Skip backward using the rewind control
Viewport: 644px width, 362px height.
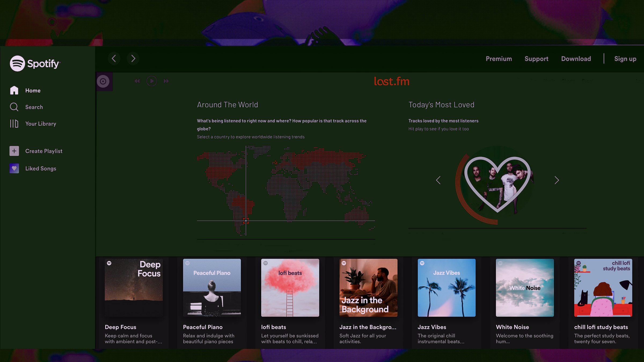click(x=137, y=81)
